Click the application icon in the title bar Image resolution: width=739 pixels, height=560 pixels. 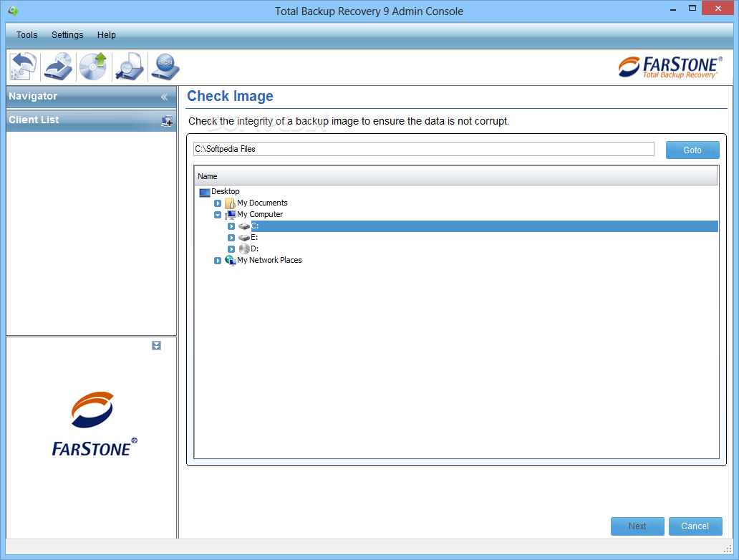[13, 10]
